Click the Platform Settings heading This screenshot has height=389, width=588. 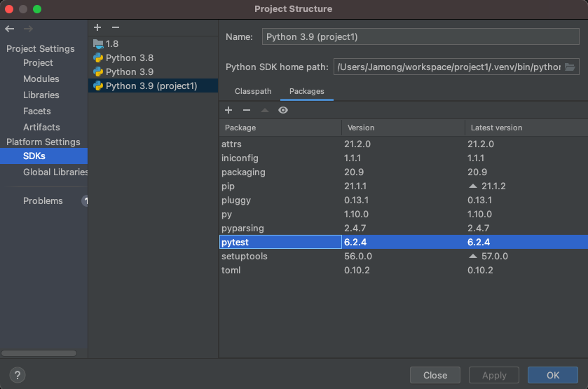tap(43, 142)
